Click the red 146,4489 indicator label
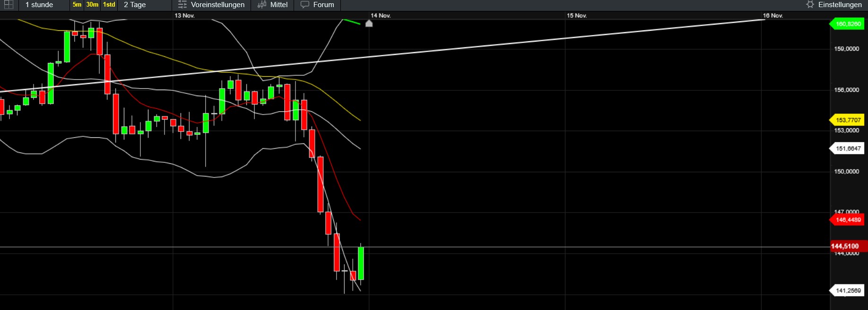Image resolution: width=868 pixels, height=310 pixels. (848, 220)
